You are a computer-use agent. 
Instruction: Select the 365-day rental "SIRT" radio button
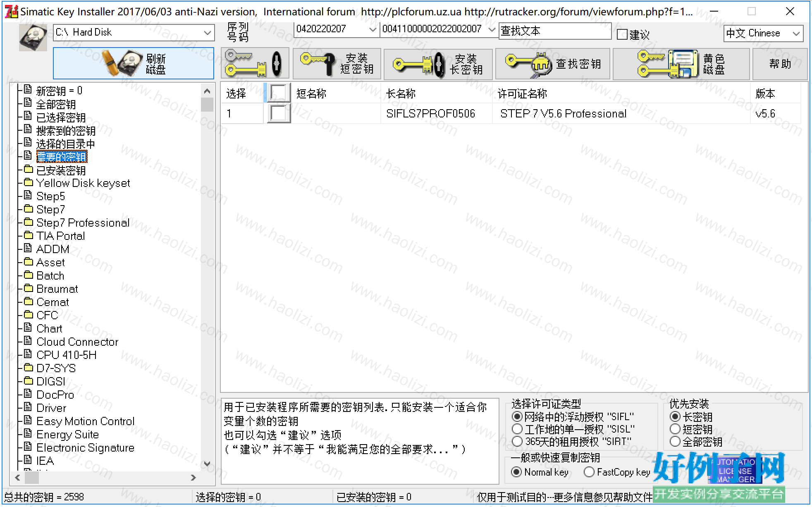click(517, 441)
